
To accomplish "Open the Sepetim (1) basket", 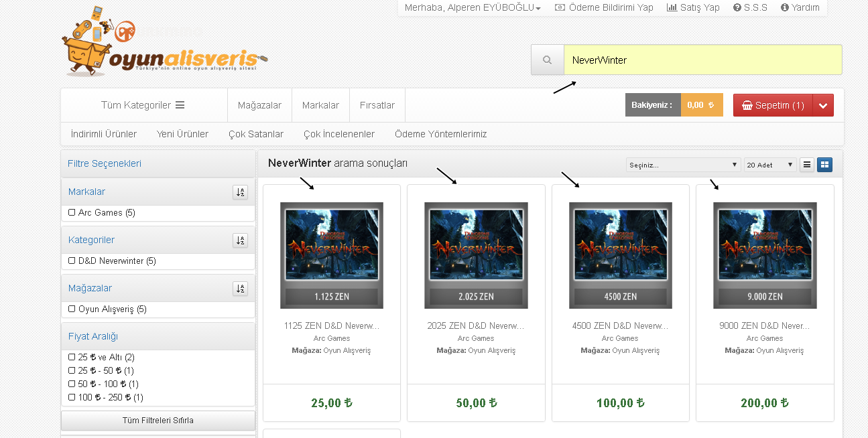I will pos(773,105).
